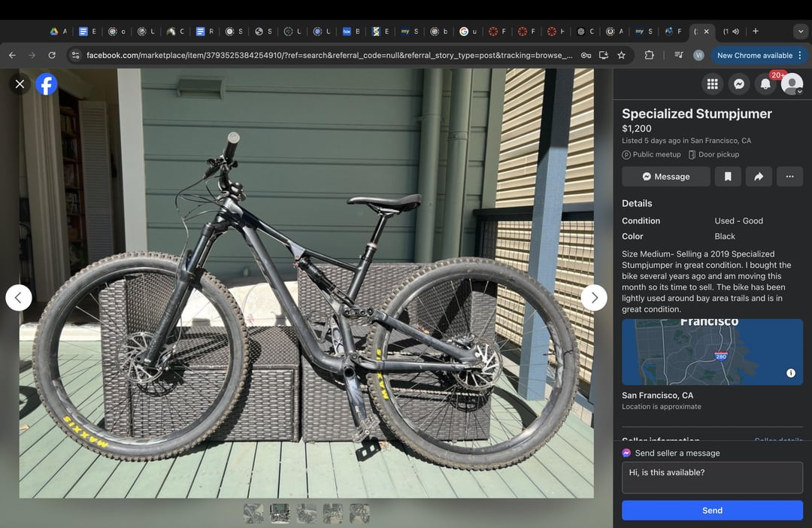Open a new browser tab

pyautogui.click(x=756, y=32)
